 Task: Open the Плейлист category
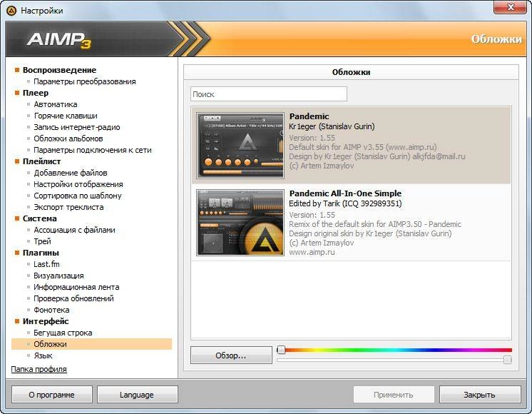[x=41, y=161]
